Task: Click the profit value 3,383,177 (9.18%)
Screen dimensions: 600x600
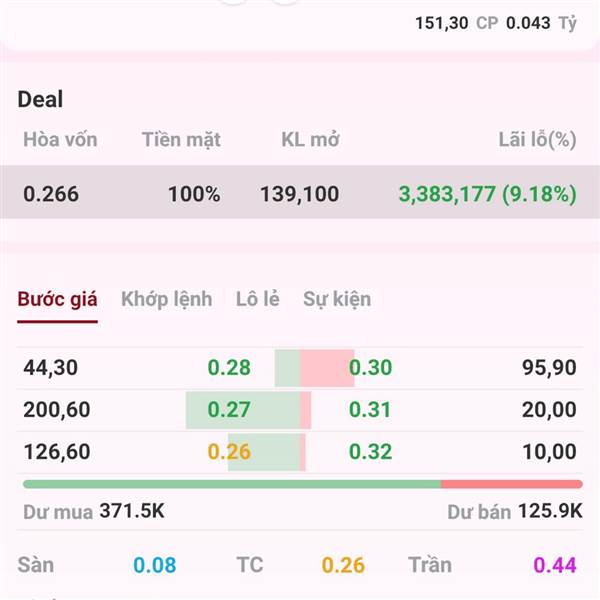Action: coord(488,194)
